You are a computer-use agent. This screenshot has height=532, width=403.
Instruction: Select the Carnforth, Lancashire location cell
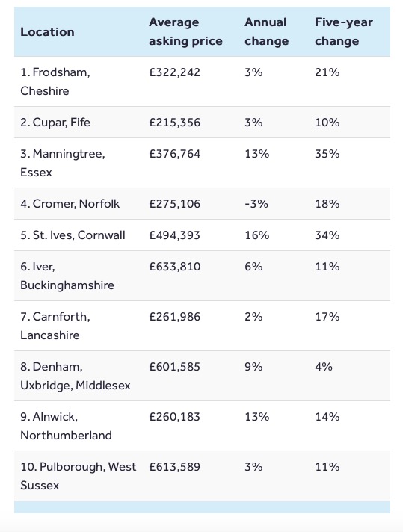[55, 326]
